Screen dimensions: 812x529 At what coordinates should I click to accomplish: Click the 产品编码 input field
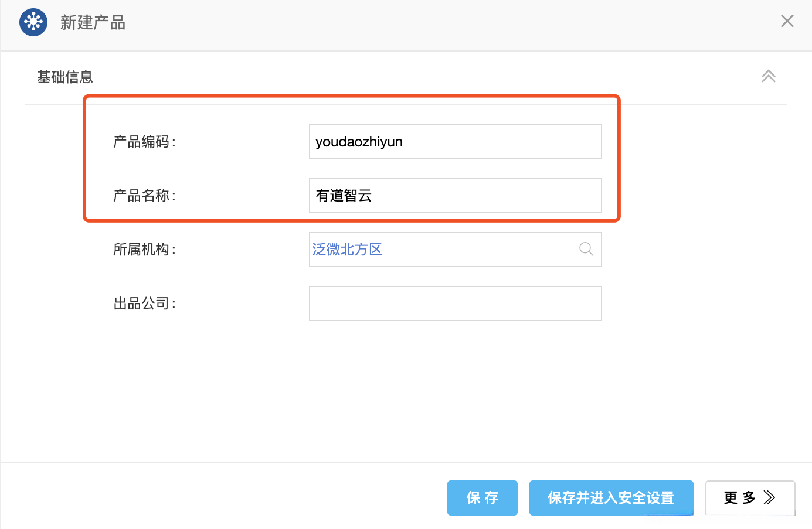pyautogui.click(x=498, y=142)
